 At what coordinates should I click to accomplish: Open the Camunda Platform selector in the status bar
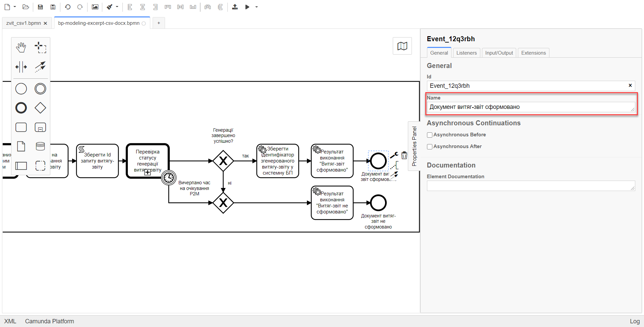pos(50,321)
